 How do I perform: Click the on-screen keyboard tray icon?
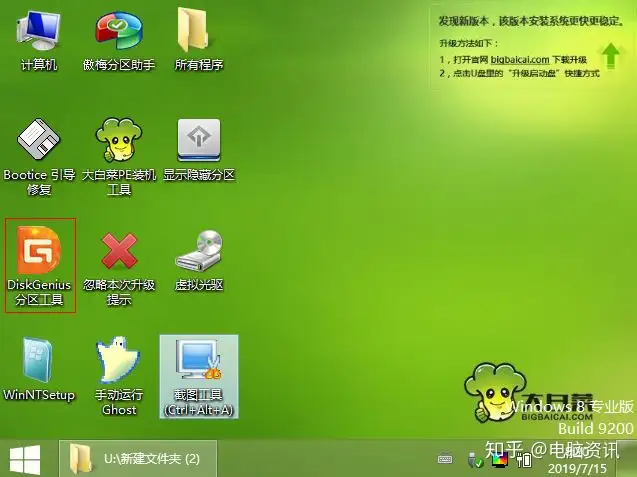[x=445, y=459]
